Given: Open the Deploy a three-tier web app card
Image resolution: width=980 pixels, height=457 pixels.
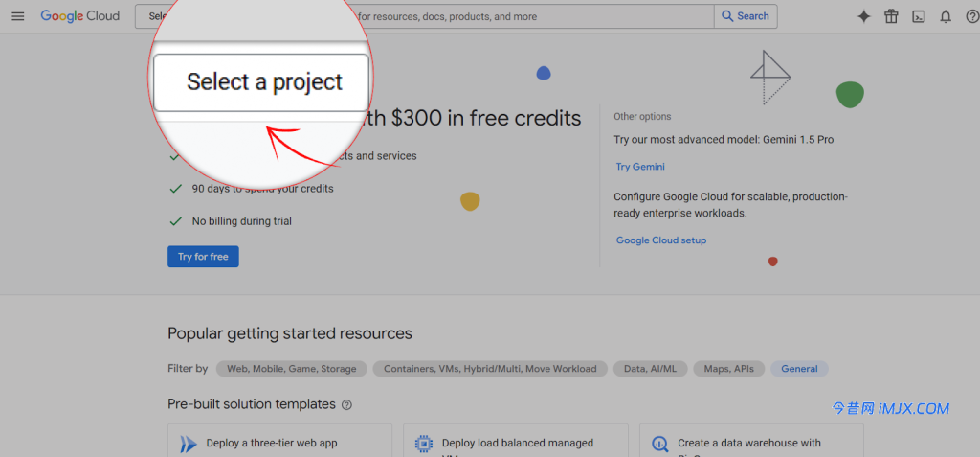Looking at the screenshot, I should tap(280, 440).
